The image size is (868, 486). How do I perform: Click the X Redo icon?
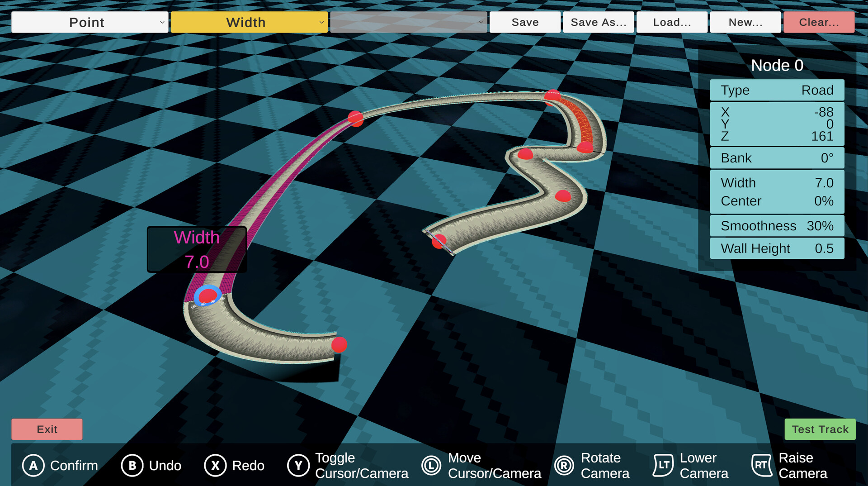(x=215, y=465)
